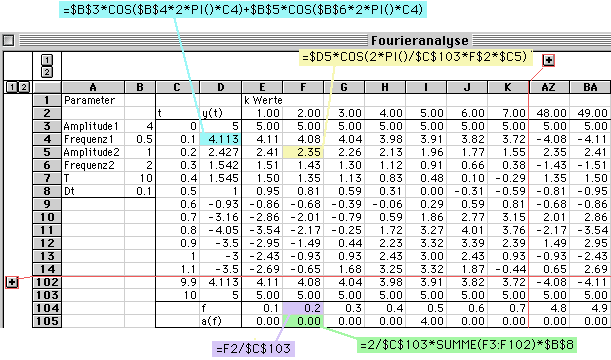611x360 pixels.
Task: Select the -4.05 cell in y(t) column
Action: (x=221, y=230)
